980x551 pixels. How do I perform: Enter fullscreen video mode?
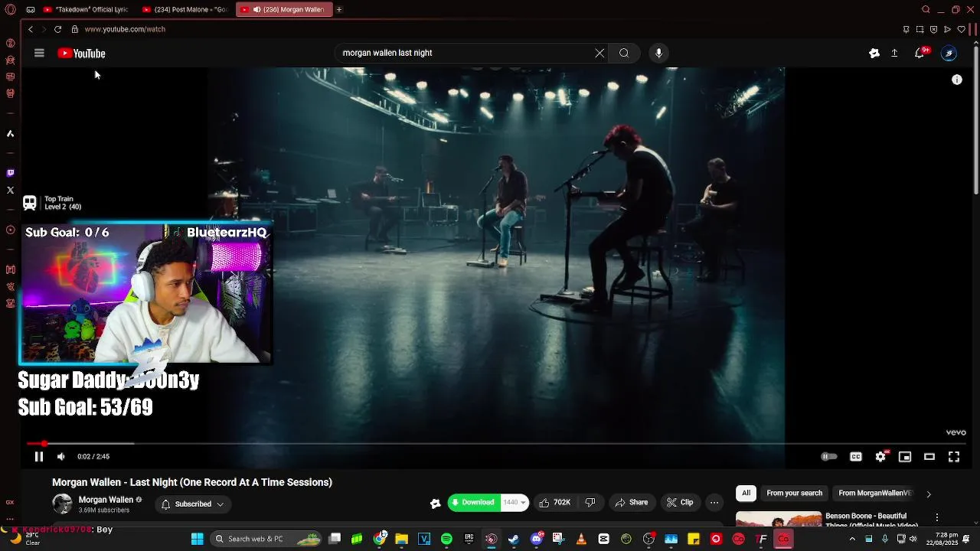(x=954, y=457)
